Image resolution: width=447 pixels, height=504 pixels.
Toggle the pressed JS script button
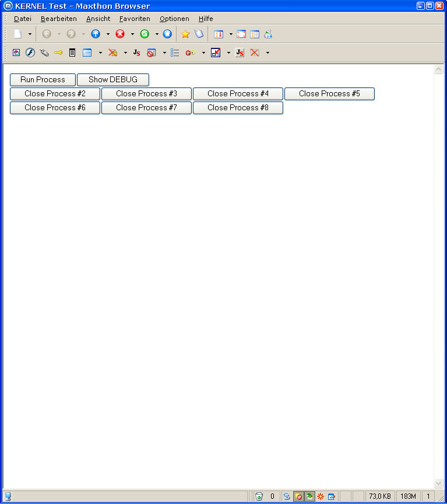click(x=240, y=52)
